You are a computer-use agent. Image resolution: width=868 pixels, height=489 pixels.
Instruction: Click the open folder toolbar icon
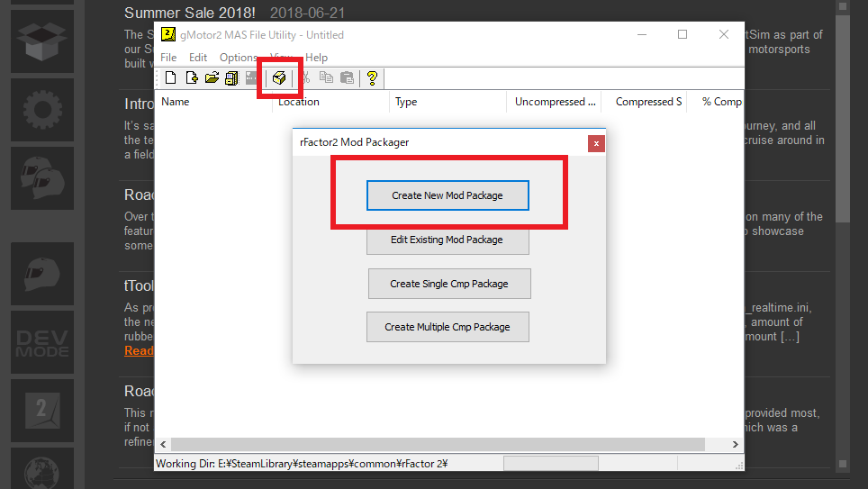212,78
